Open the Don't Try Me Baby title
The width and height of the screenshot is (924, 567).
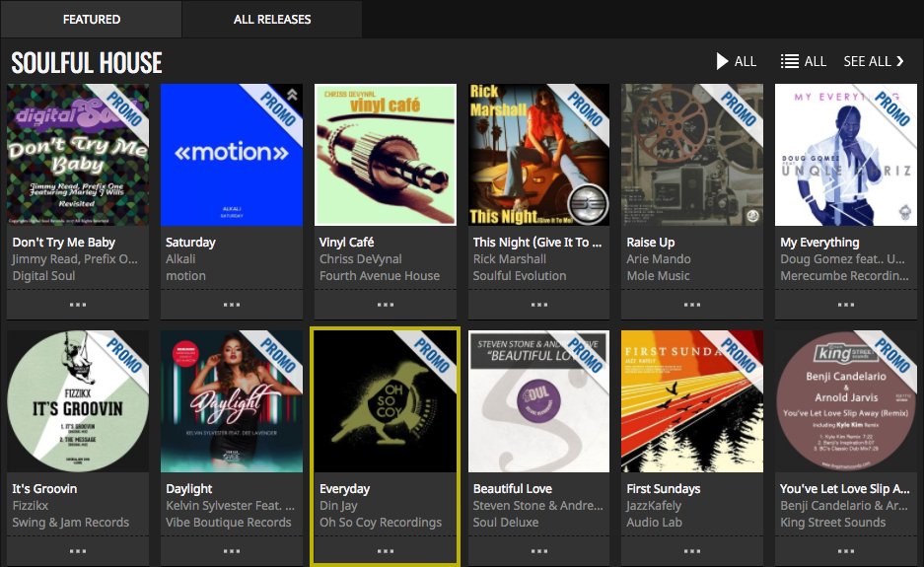click(x=64, y=243)
